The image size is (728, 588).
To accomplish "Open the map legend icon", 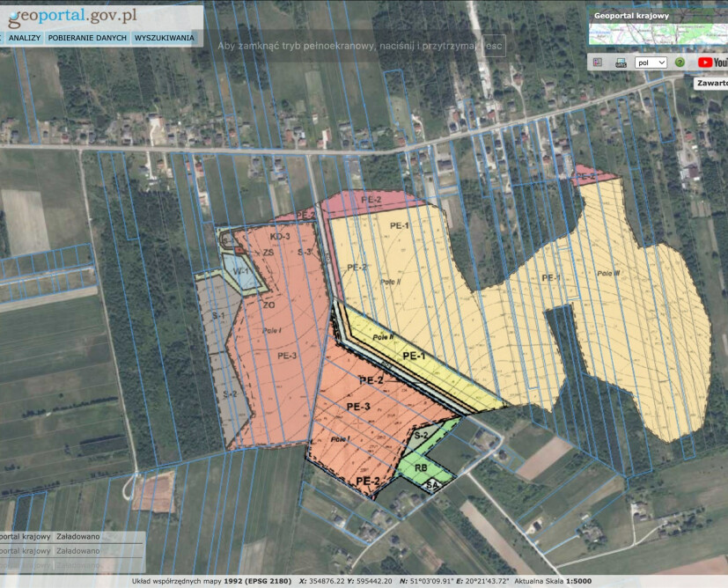I will tap(598, 62).
